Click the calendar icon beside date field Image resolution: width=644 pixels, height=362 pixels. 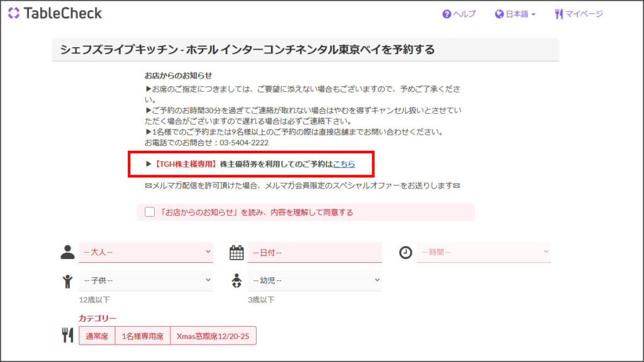point(236,253)
